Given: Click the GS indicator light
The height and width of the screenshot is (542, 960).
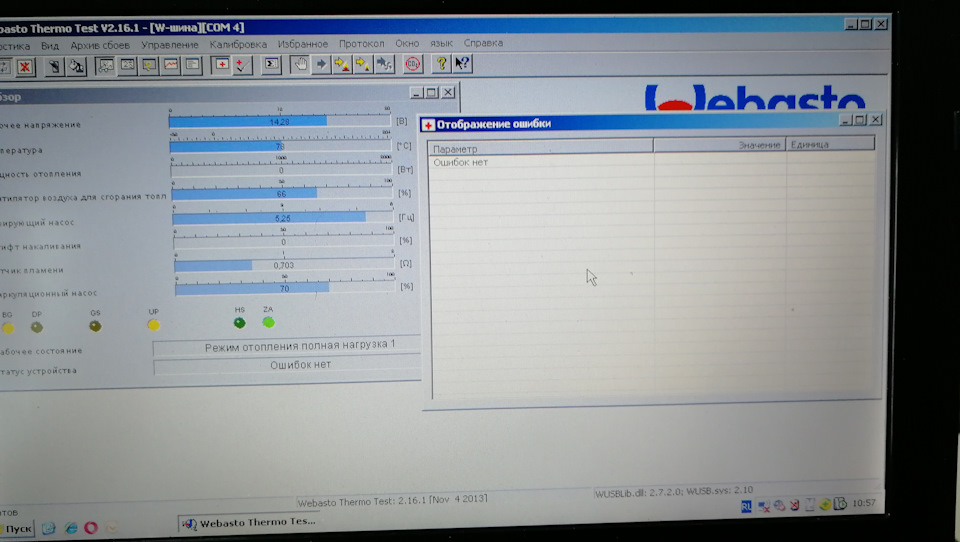Looking at the screenshot, I should click(95, 326).
